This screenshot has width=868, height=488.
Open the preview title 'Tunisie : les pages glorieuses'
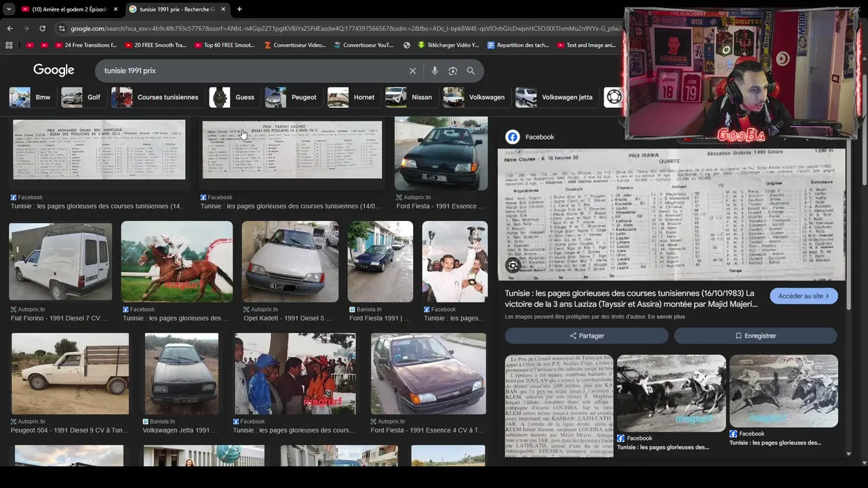[x=631, y=299]
